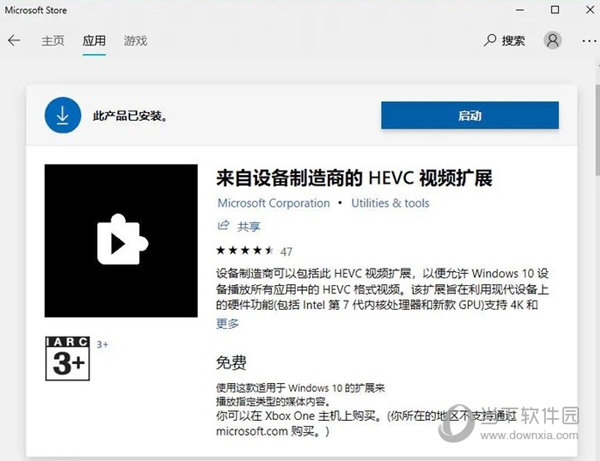Viewport: 600px width, 461px height.
Task: Open the 3+ age rating link
Action: [x=102, y=345]
